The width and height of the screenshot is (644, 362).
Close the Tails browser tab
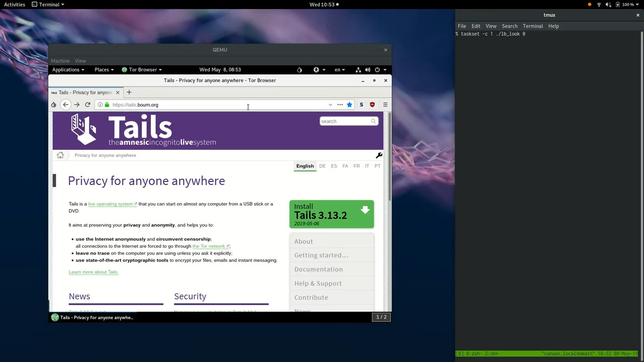pyautogui.click(x=118, y=93)
